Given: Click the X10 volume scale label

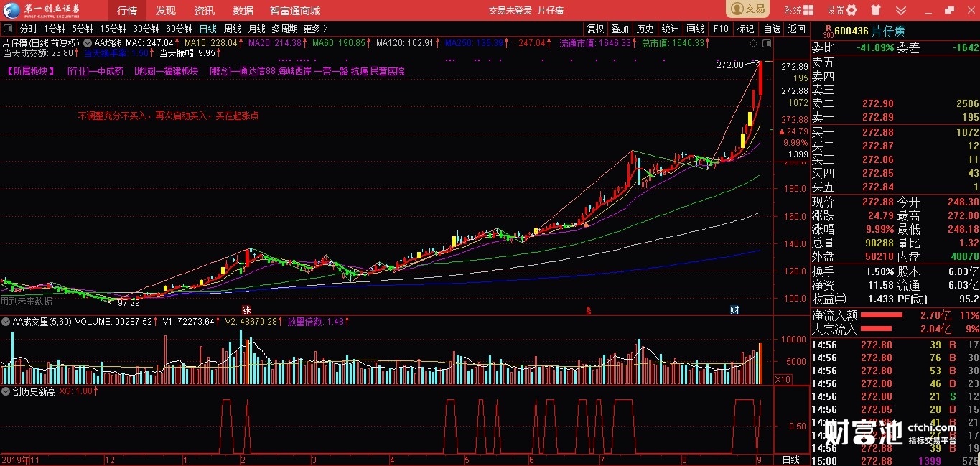Looking at the screenshot, I should point(783,378).
